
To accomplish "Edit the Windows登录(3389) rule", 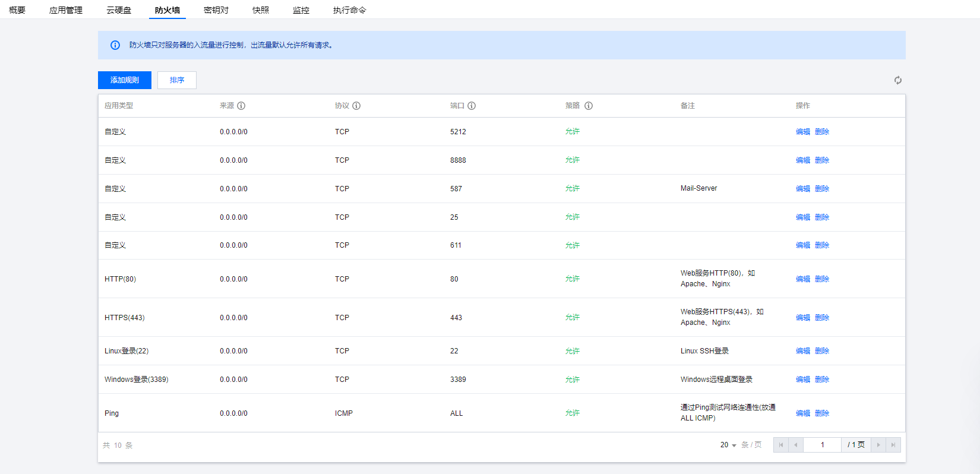I will [x=803, y=380].
